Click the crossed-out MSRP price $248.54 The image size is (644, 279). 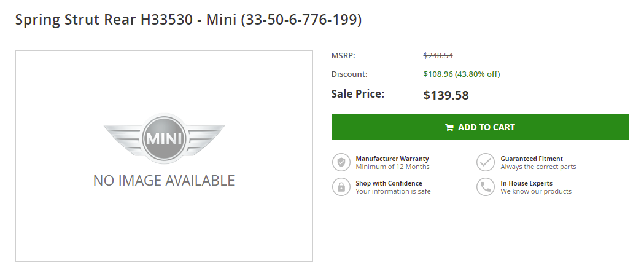pos(438,56)
